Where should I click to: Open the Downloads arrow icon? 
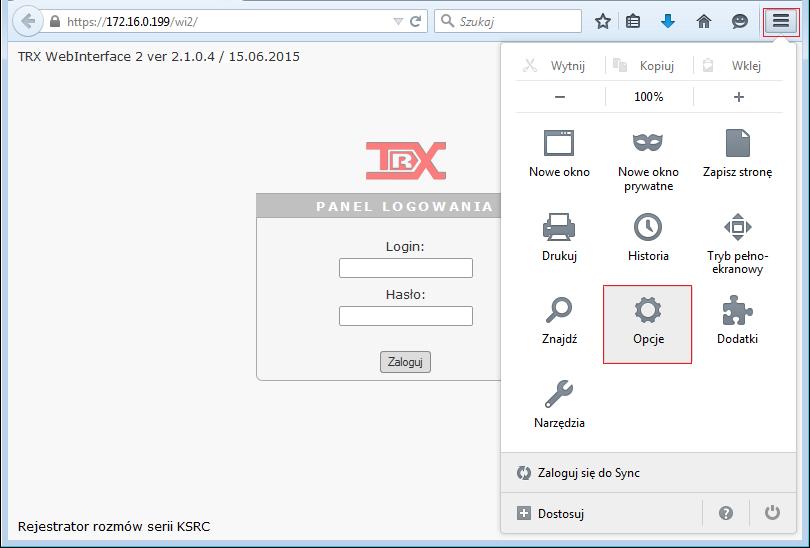coord(668,22)
